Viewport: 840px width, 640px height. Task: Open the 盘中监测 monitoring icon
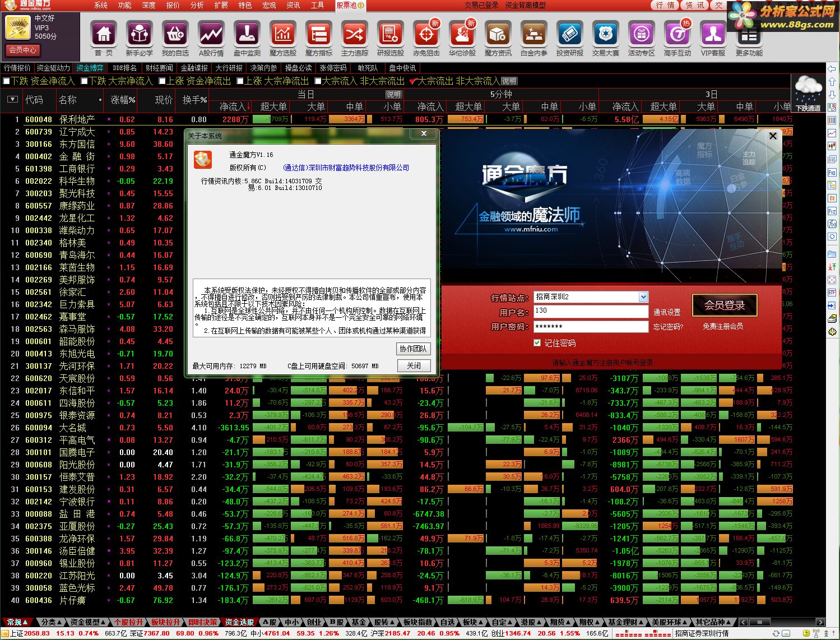click(x=247, y=35)
